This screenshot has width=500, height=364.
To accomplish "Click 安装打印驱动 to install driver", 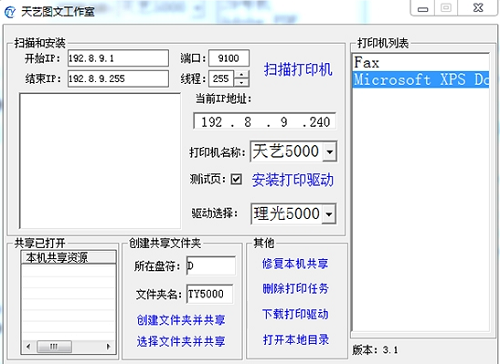I will coord(292,180).
